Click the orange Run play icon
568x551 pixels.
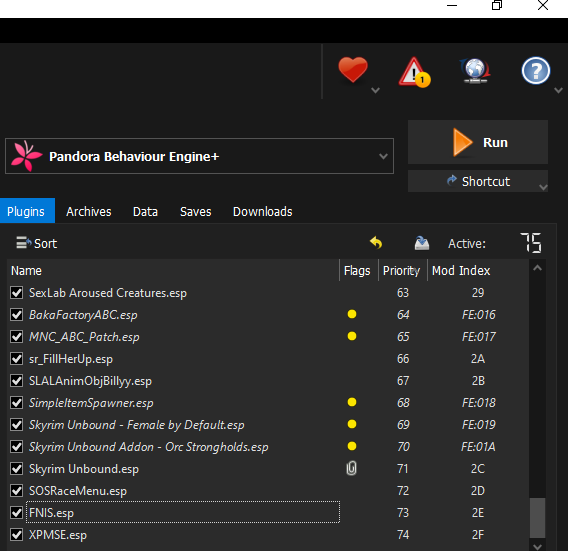[x=462, y=142]
